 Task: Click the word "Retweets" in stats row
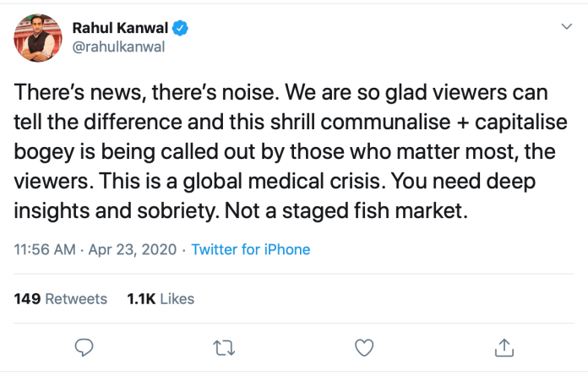click(x=75, y=298)
